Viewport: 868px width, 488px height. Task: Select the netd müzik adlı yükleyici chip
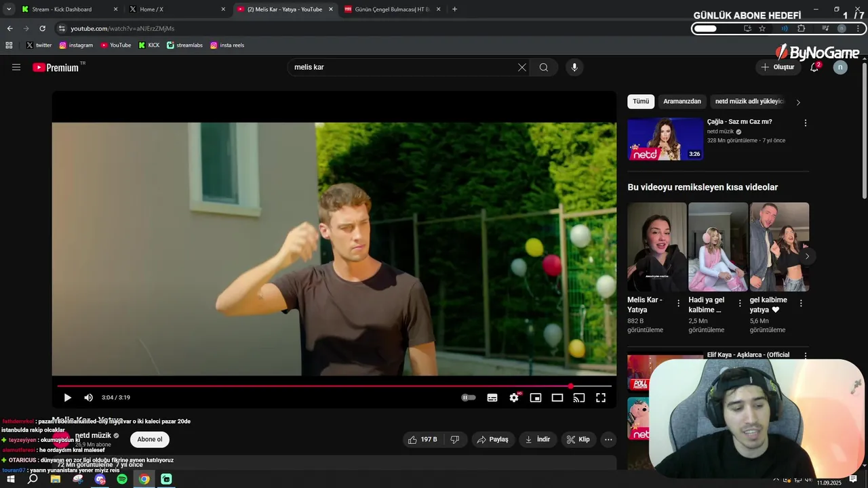coord(749,102)
